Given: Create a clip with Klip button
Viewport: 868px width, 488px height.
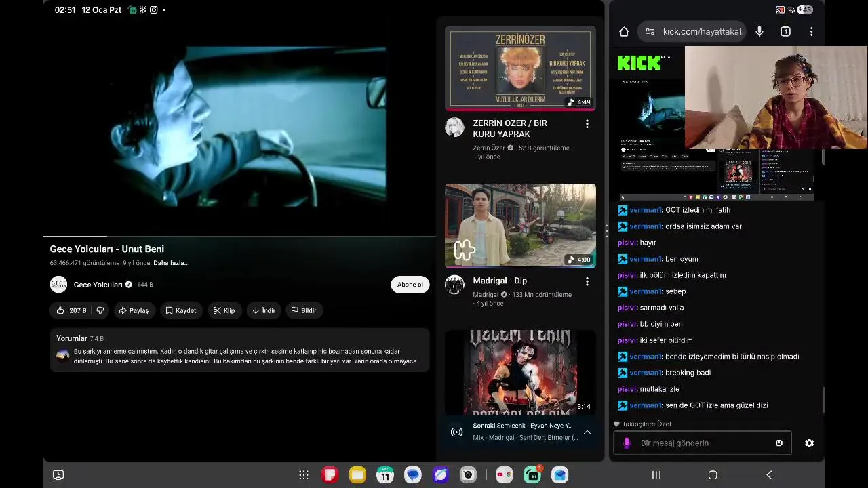Looking at the screenshot, I should (224, 310).
